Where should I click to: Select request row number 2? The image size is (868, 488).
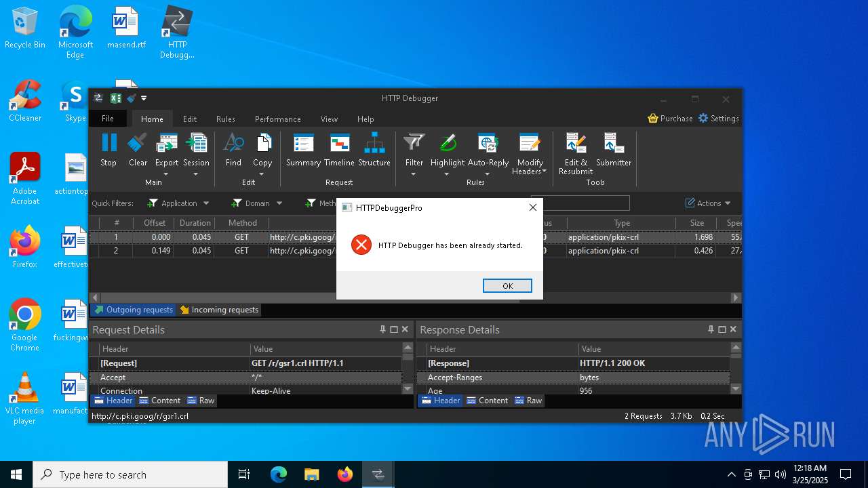[415, 251]
